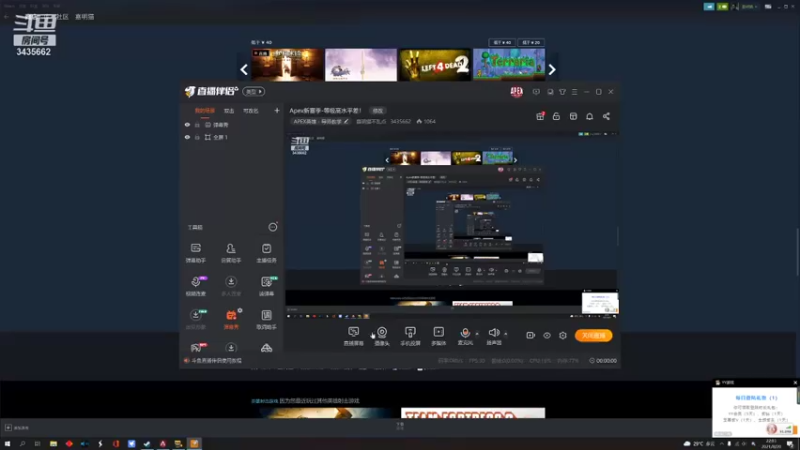Image resolution: width=800 pixels, height=450 pixels.
Task: Toggle the preview eye icon in bottom toolbar
Action: pos(546,335)
